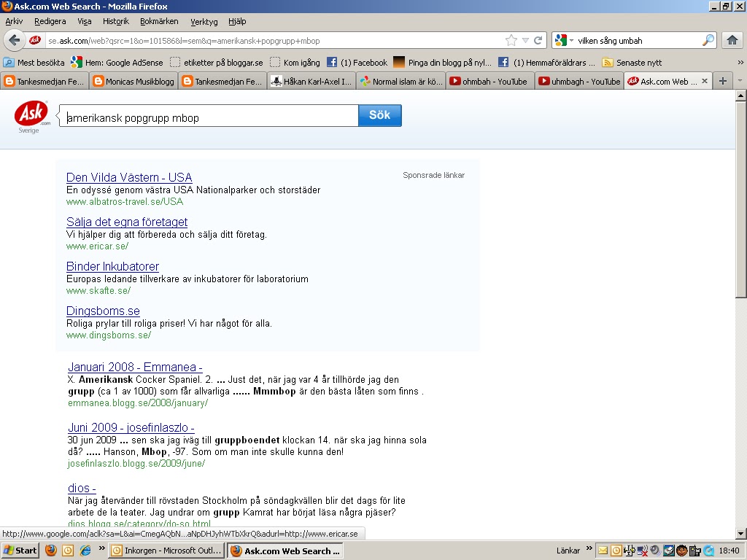Open Den Vilda Västern - USA link
This screenshot has height=560, width=747.
(129, 177)
